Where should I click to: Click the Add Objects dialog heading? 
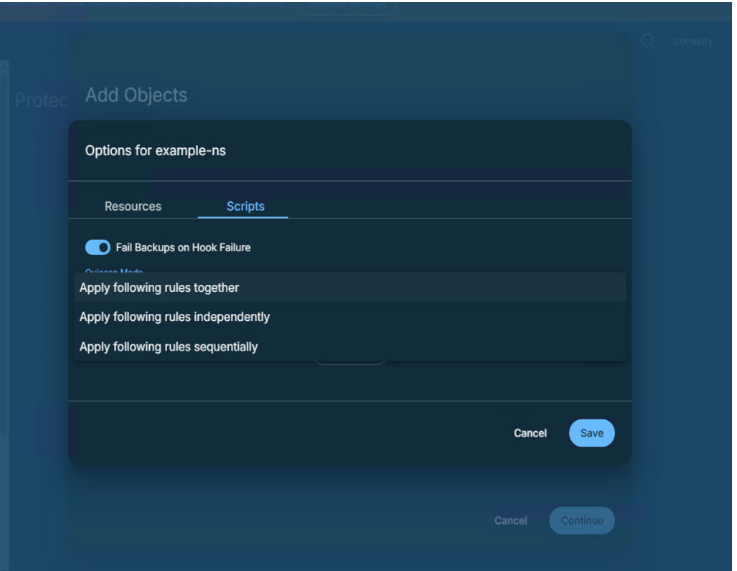(x=136, y=96)
